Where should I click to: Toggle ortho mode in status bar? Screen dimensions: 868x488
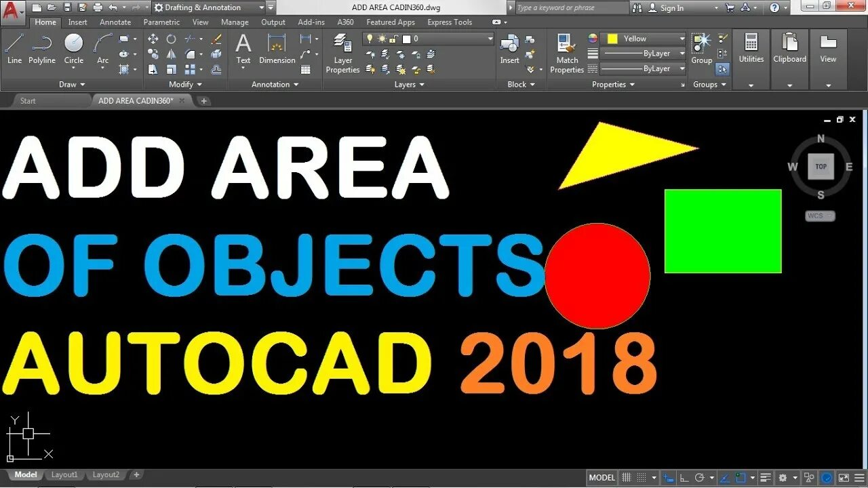pyautogui.click(x=685, y=477)
